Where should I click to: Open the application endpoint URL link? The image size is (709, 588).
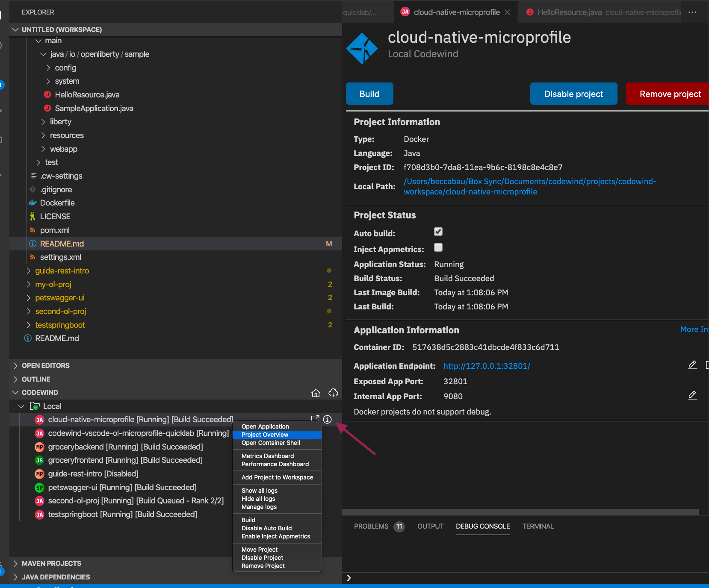(x=487, y=366)
